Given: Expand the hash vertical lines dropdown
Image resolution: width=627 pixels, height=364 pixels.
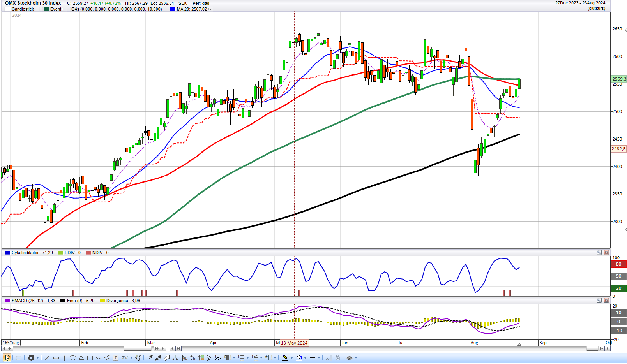Looking at the screenshot, I should coord(275,358).
